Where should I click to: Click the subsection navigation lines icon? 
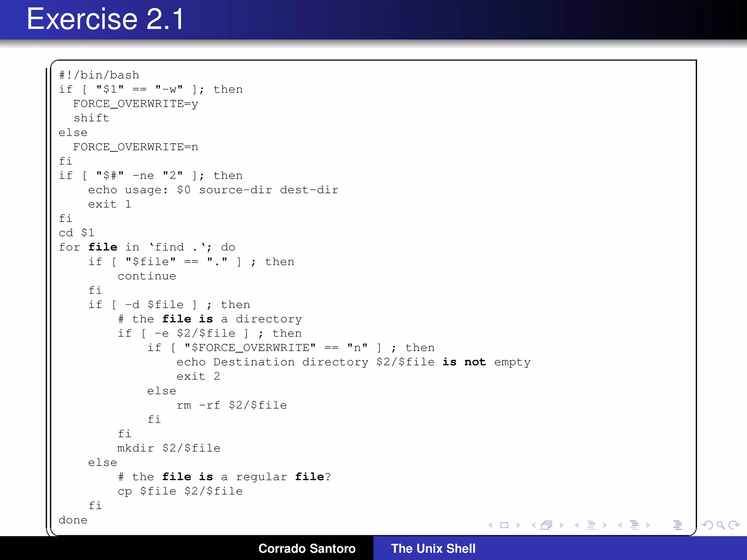[591, 525]
